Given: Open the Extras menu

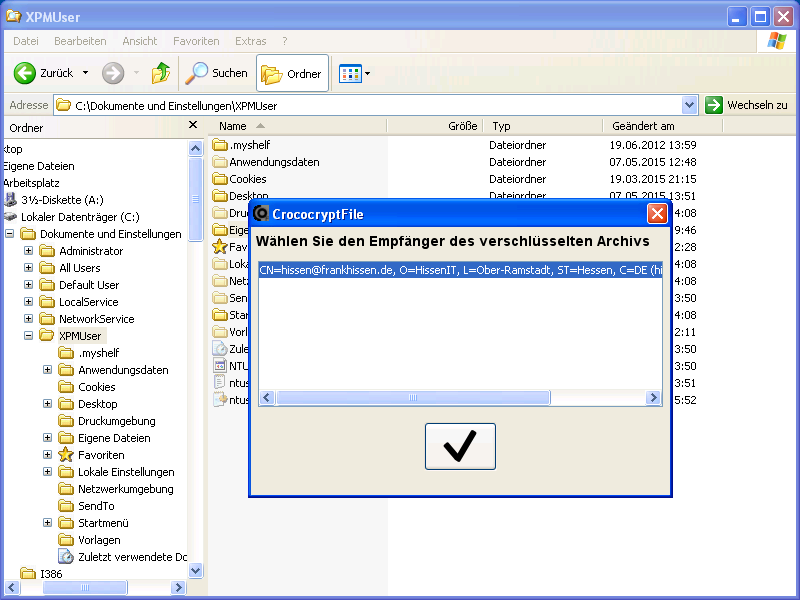Looking at the screenshot, I should (x=251, y=41).
